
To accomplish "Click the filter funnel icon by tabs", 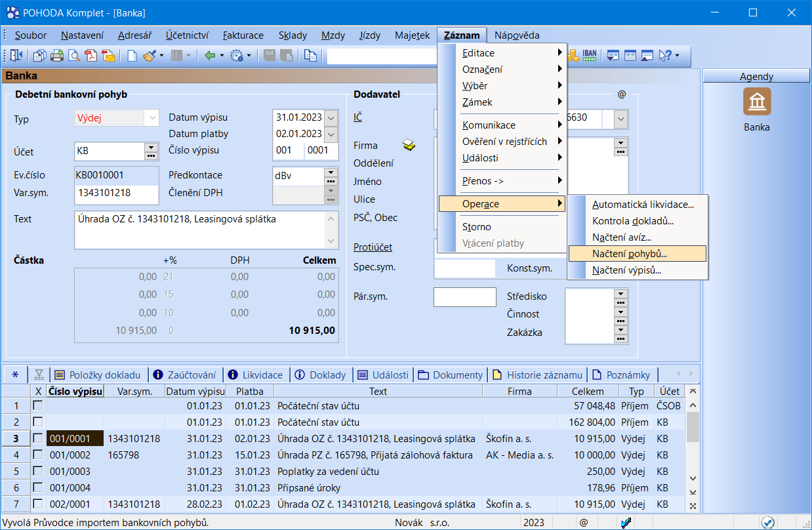I will point(39,375).
